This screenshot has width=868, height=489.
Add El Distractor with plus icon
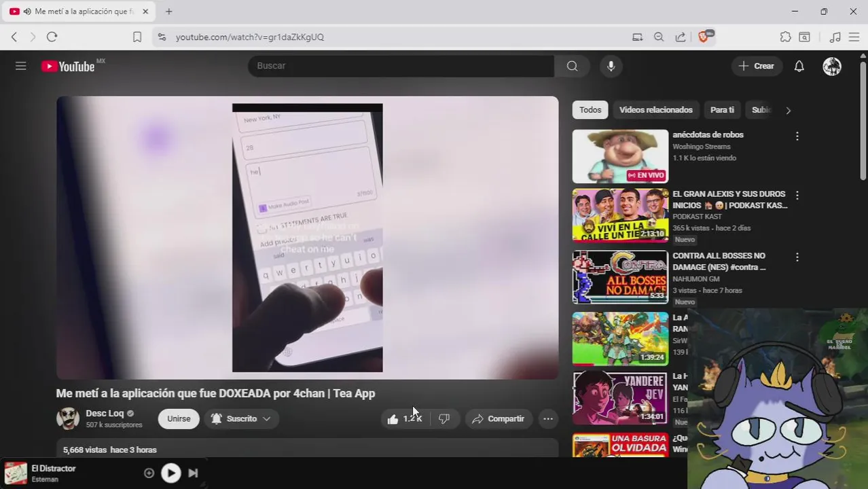(149, 473)
